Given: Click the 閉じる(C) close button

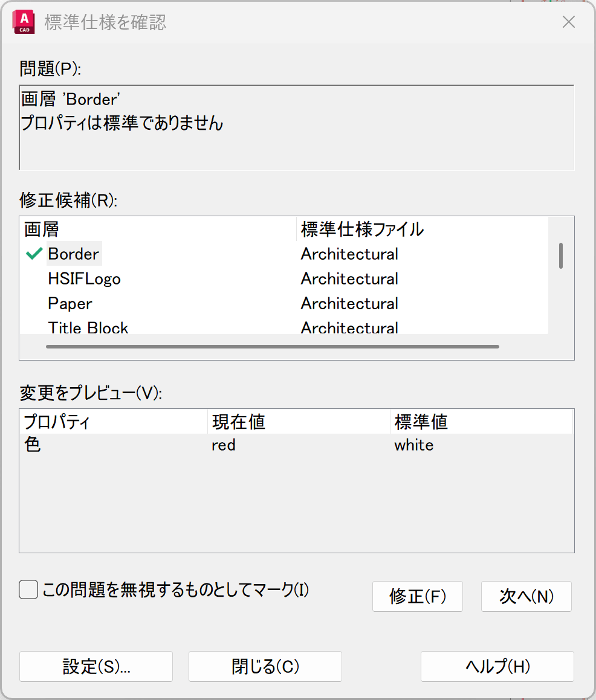Looking at the screenshot, I should tap(265, 666).
